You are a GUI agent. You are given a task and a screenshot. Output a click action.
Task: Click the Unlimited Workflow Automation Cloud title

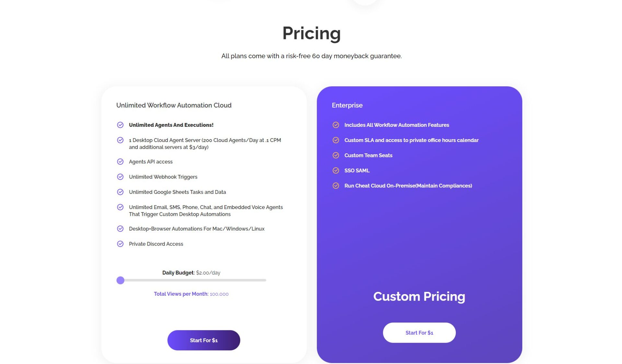(x=174, y=105)
